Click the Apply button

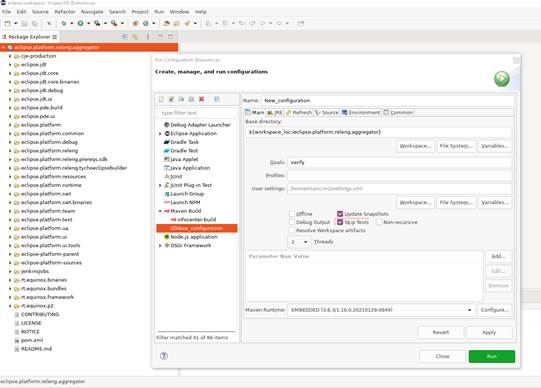[489, 332]
